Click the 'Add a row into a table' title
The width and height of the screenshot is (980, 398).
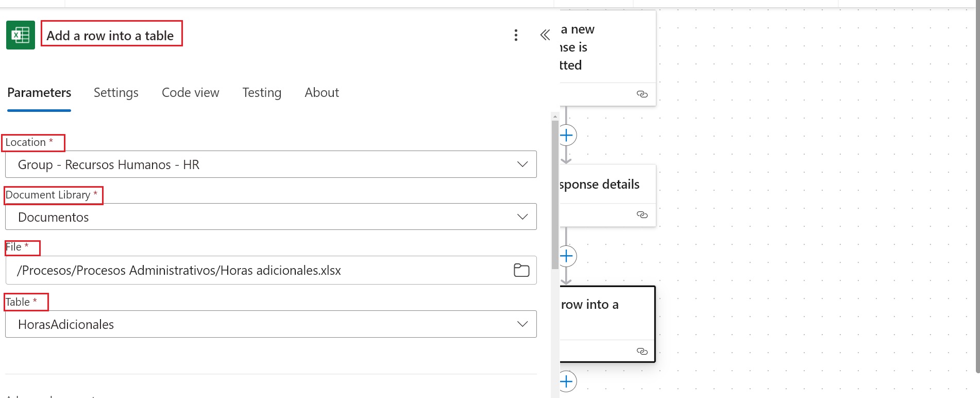point(110,36)
